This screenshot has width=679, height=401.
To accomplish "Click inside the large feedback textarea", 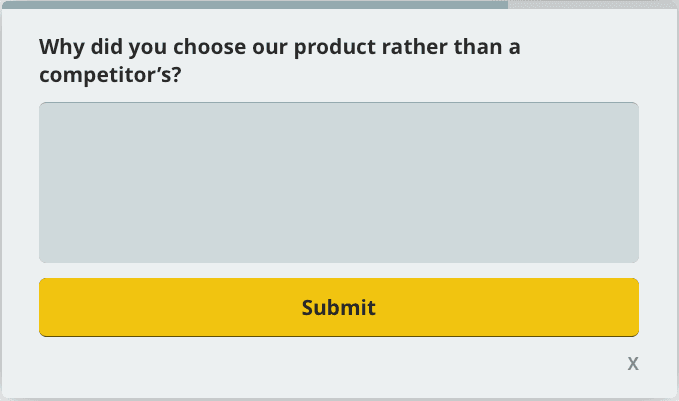I will click(x=338, y=182).
